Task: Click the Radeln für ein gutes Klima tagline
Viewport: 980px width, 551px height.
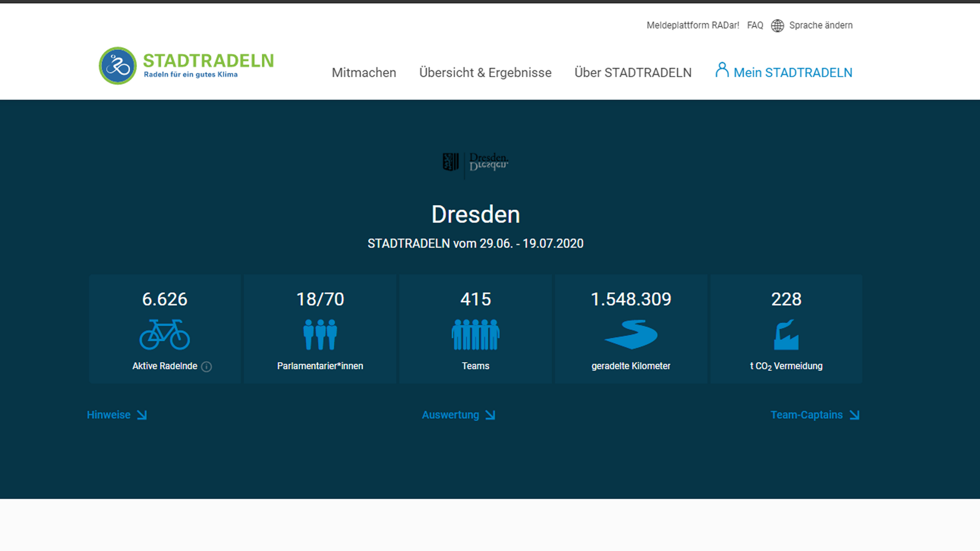Action: pyautogui.click(x=191, y=75)
